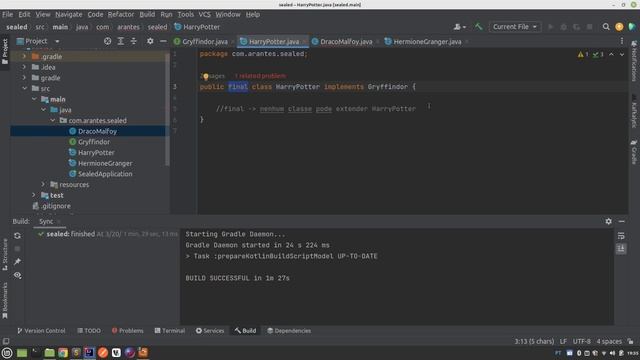Collapse all in Project panel

pos(134,41)
